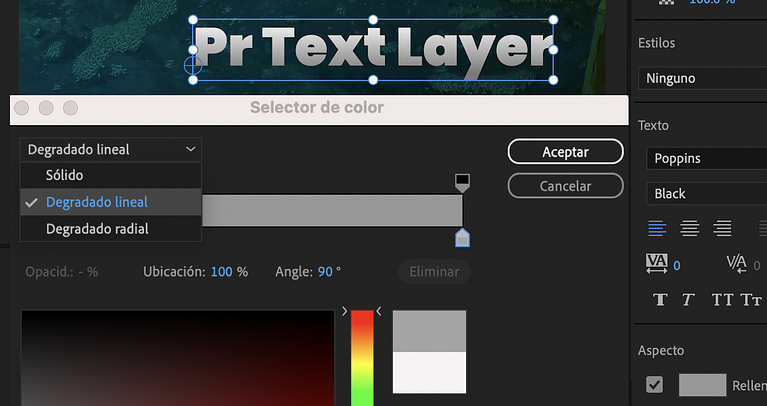Click the new gray color preview swatch
767x406 pixels.
click(x=429, y=331)
